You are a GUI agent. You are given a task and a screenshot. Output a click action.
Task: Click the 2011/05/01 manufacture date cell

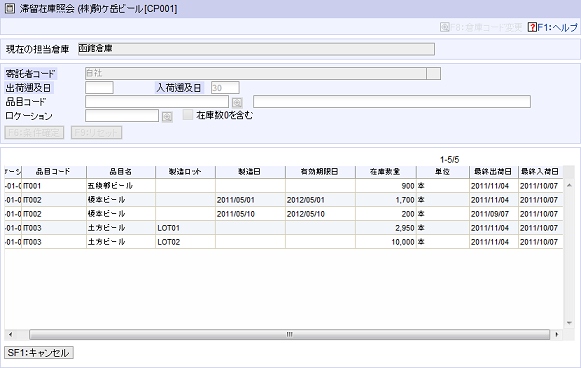pyautogui.click(x=250, y=200)
